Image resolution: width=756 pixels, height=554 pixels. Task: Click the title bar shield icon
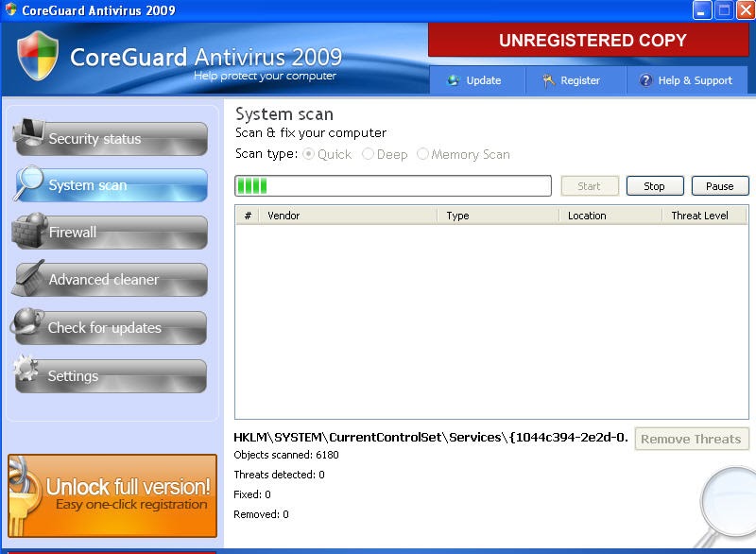[x=10, y=9]
